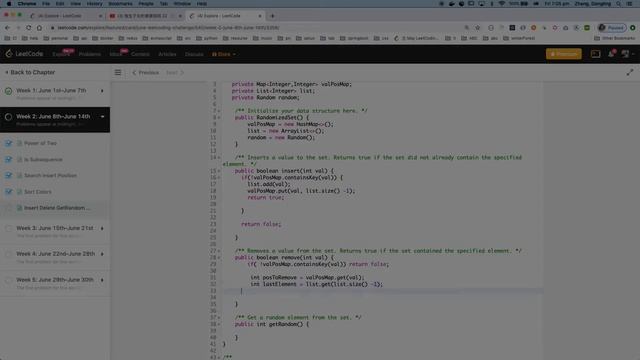Place cursor on code line 33
This screenshot has width=640, height=360.
coord(383,291)
